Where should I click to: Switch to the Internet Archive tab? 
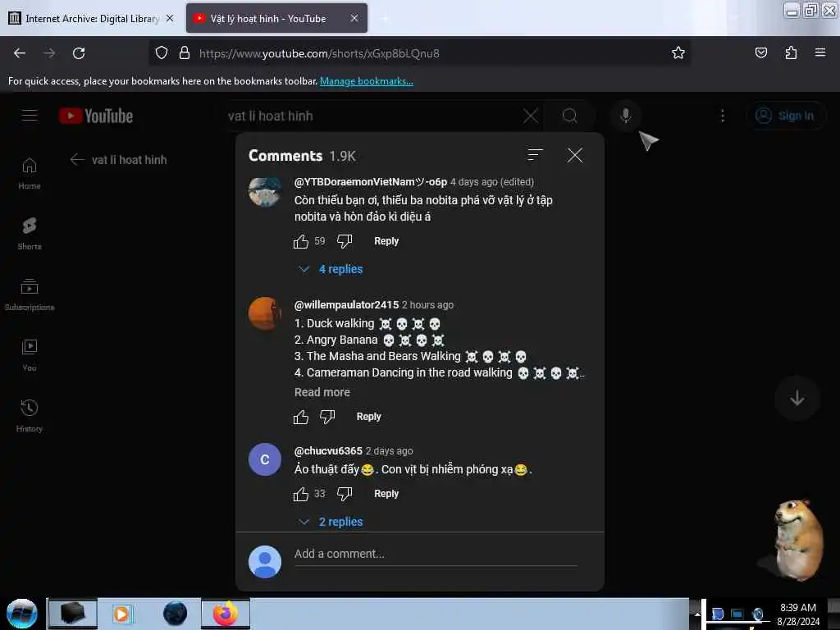tap(92, 18)
